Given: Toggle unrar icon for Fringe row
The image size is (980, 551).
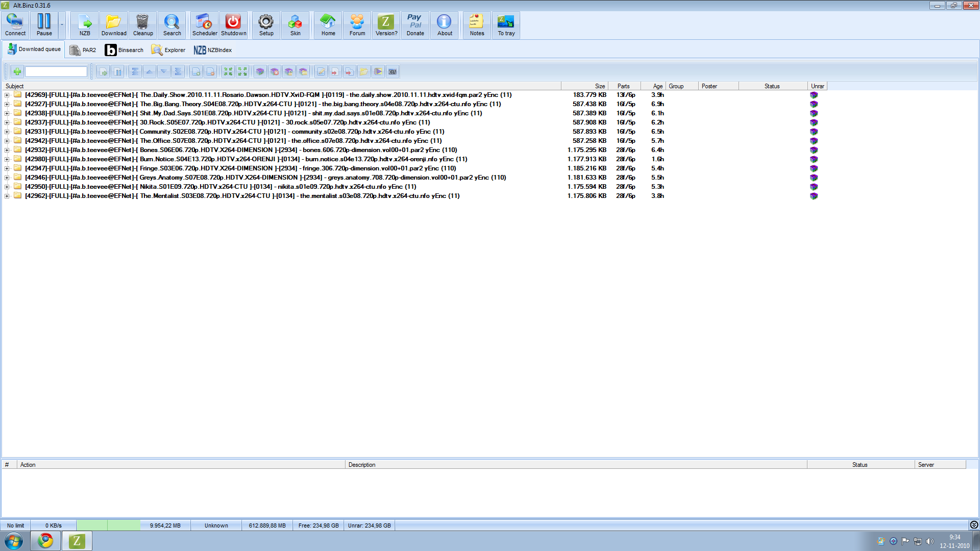Looking at the screenshot, I should (x=814, y=168).
